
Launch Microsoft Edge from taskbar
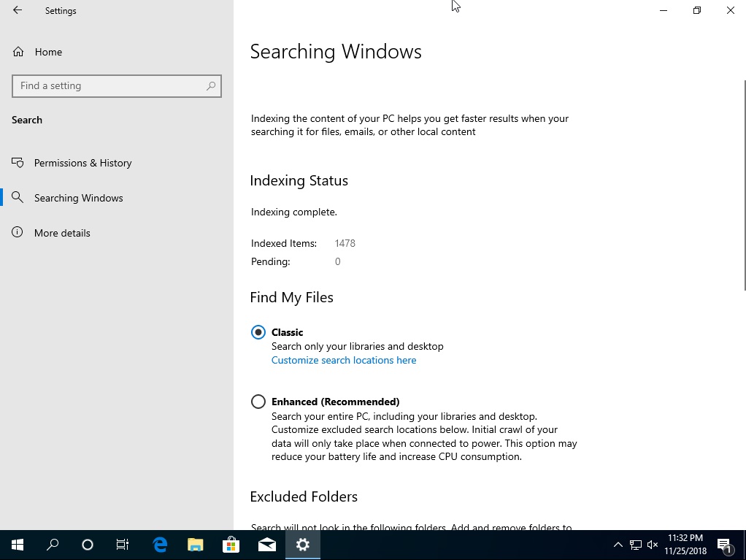click(160, 545)
